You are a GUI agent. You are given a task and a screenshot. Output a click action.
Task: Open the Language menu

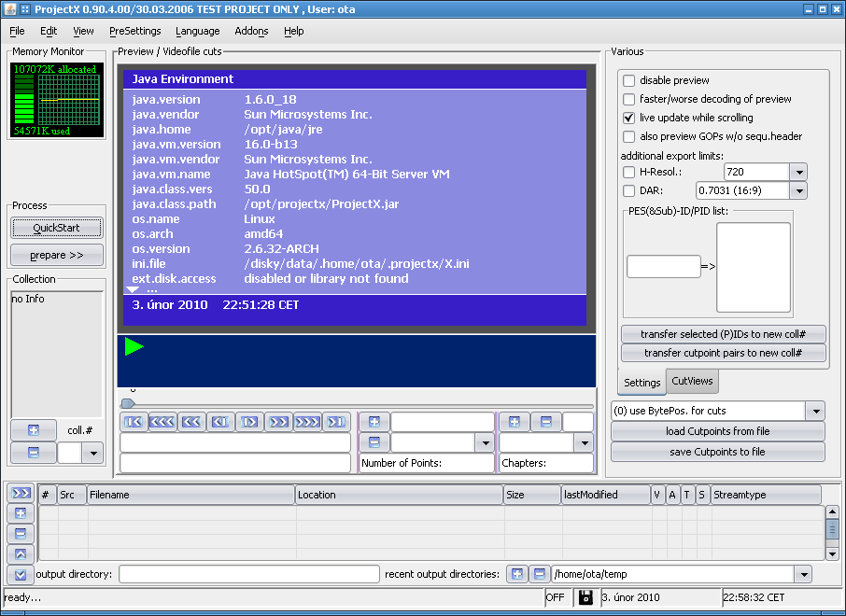click(x=197, y=31)
